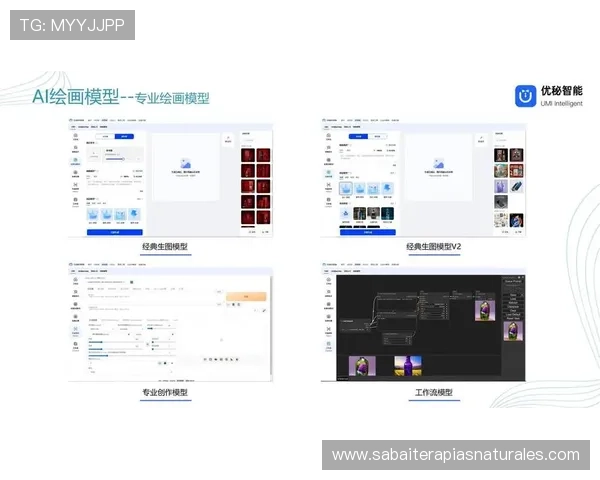The width and height of the screenshot is (600, 480).
Task: Click preview image inside 工作流模型 node graph
Action: pos(485,310)
